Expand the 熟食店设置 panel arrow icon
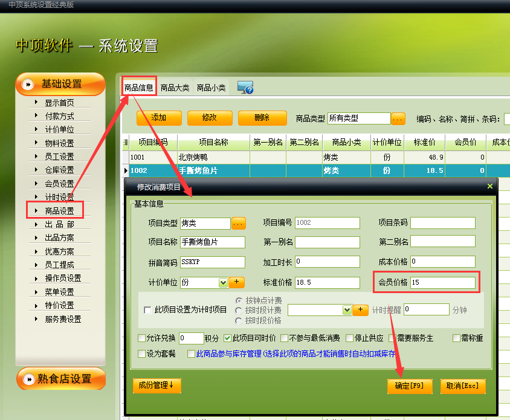The image size is (510, 420). (28, 379)
